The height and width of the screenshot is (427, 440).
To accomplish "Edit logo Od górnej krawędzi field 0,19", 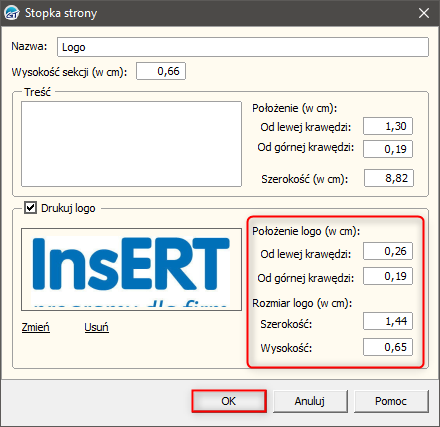I will pos(388,276).
